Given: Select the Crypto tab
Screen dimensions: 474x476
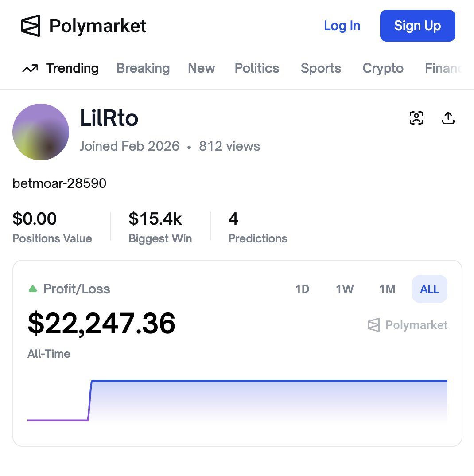Looking at the screenshot, I should pyautogui.click(x=383, y=68).
